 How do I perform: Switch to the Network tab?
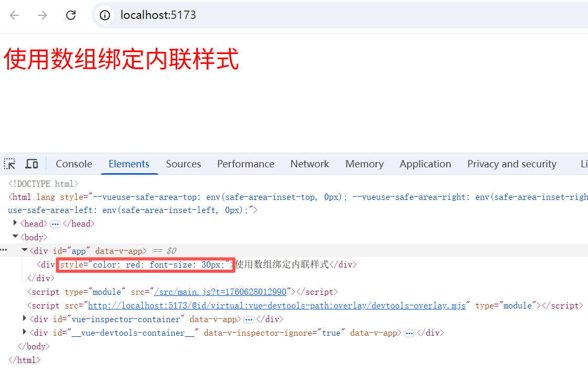(309, 164)
